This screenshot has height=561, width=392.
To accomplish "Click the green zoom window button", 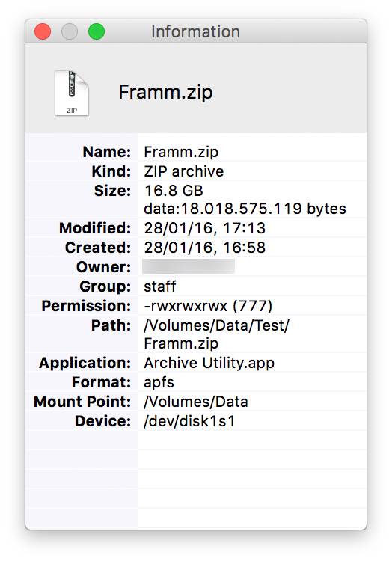I will [97, 31].
